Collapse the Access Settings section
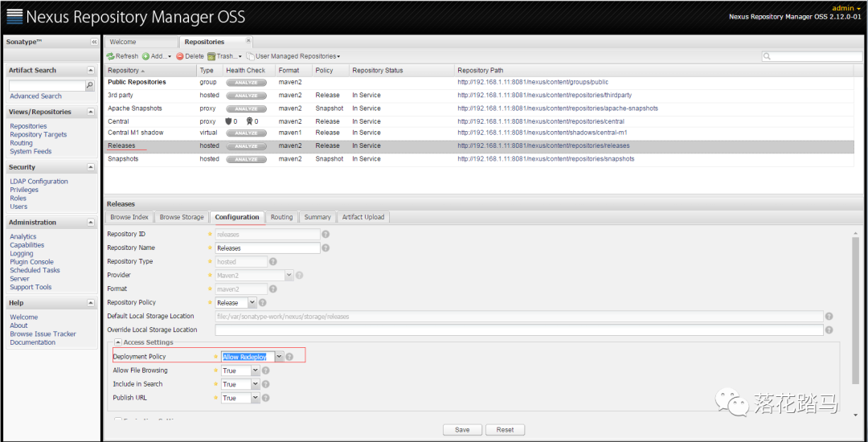 [x=118, y=342]
